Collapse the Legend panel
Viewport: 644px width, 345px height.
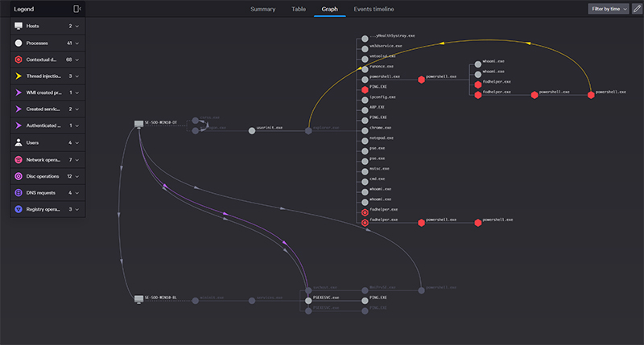coord(76,9)
